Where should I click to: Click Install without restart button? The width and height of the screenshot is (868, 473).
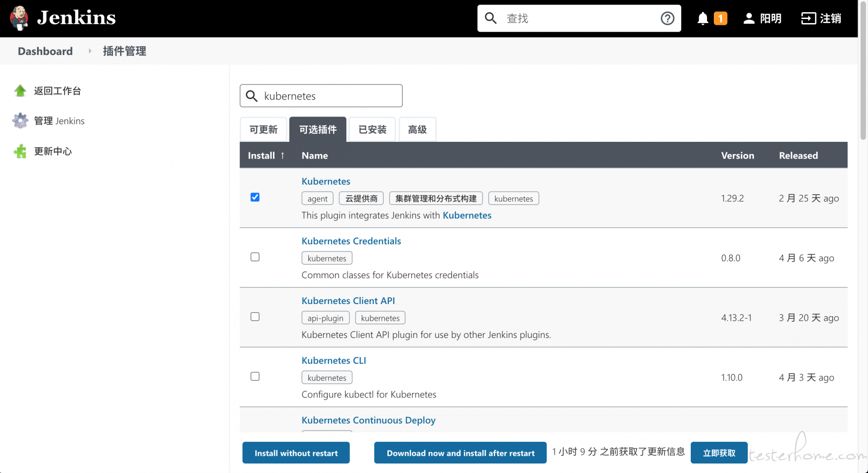click(x=296, y=453)
